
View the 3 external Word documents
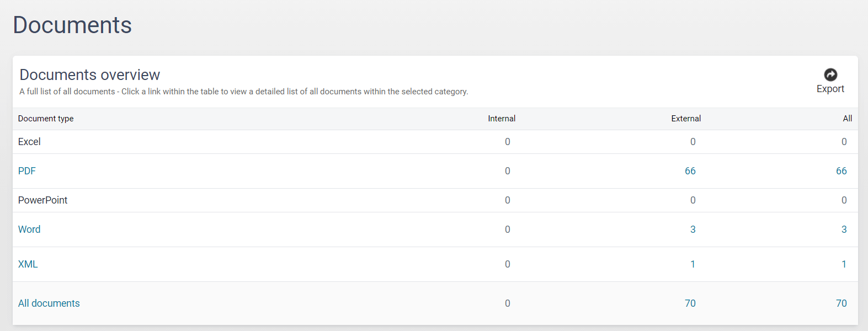[693, 229]
